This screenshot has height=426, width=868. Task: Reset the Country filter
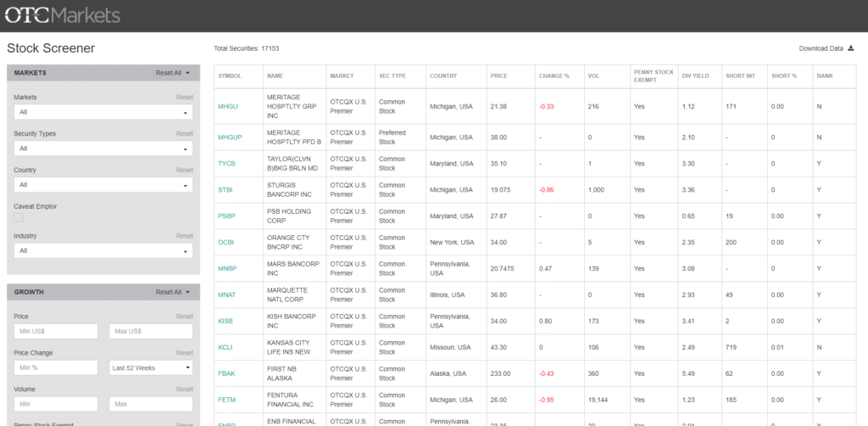click(x=184, y=170)
